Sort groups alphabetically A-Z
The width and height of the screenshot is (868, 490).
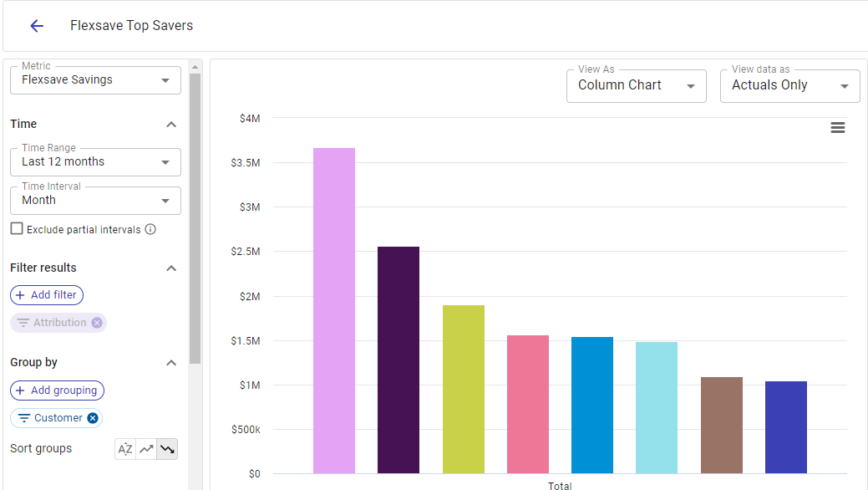(125, 449)
